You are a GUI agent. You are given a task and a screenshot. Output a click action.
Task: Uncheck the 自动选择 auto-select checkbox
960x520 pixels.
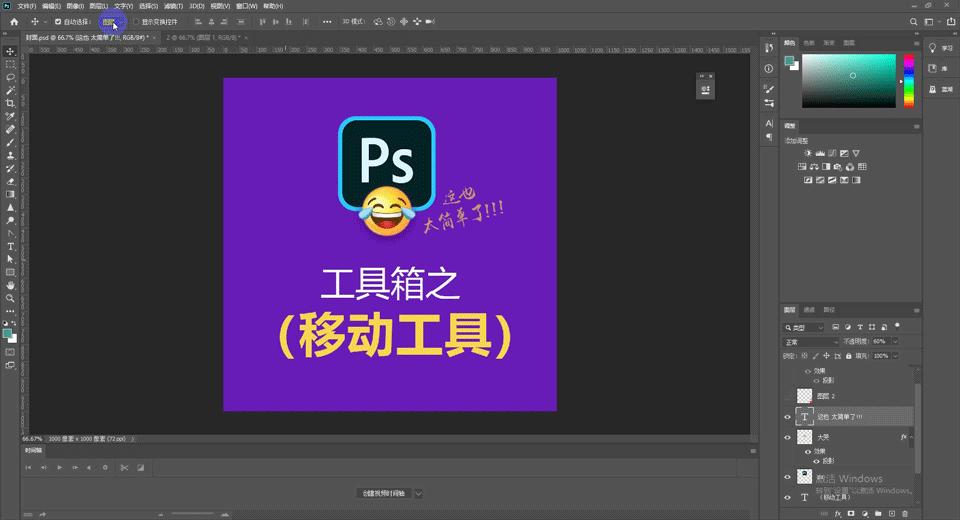pyautogui.click(x=57, y=21)
